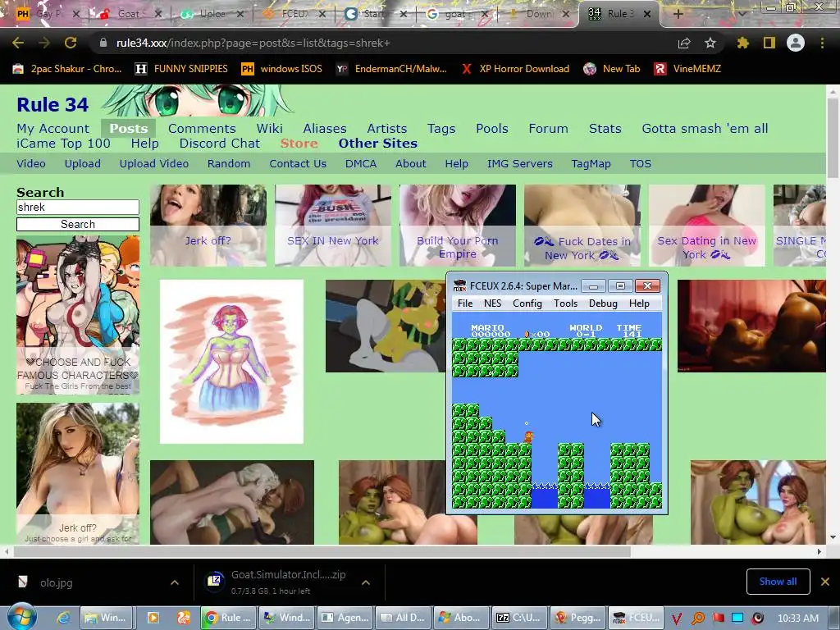
Task: Switch to the Downloads browser tab
Action: (538, 14)
